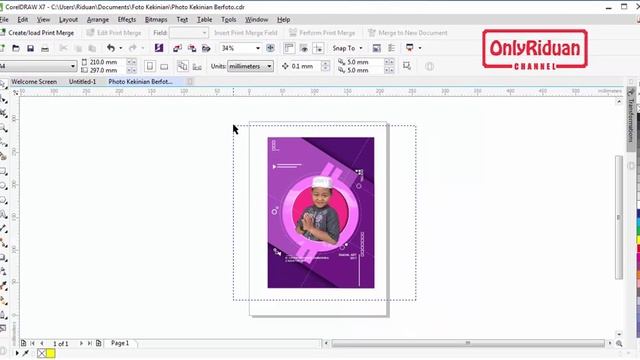This screenshot has width=640, height=360.
Task: Select the Freehand tool in the toolbox
Action: coord(3,142)
